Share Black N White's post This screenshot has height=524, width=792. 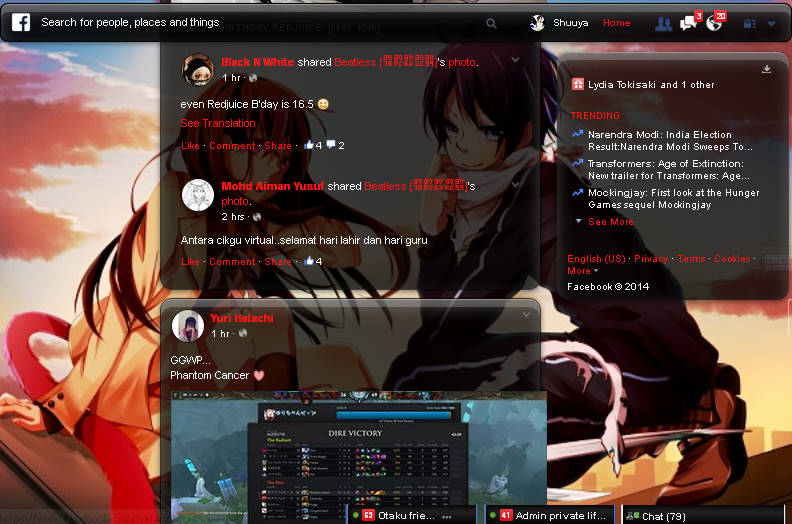(278, 146)
